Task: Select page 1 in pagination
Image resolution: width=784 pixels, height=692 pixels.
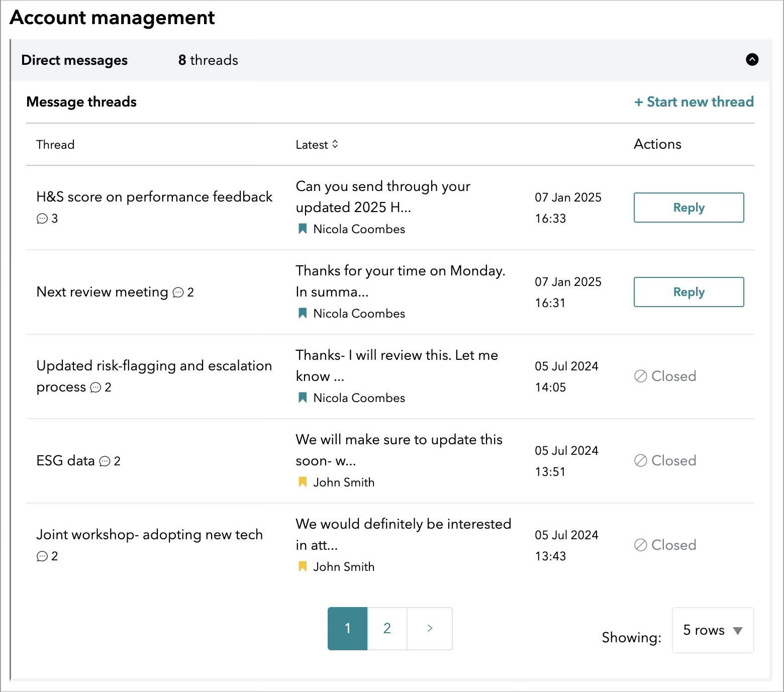Action: pos(347,628)
